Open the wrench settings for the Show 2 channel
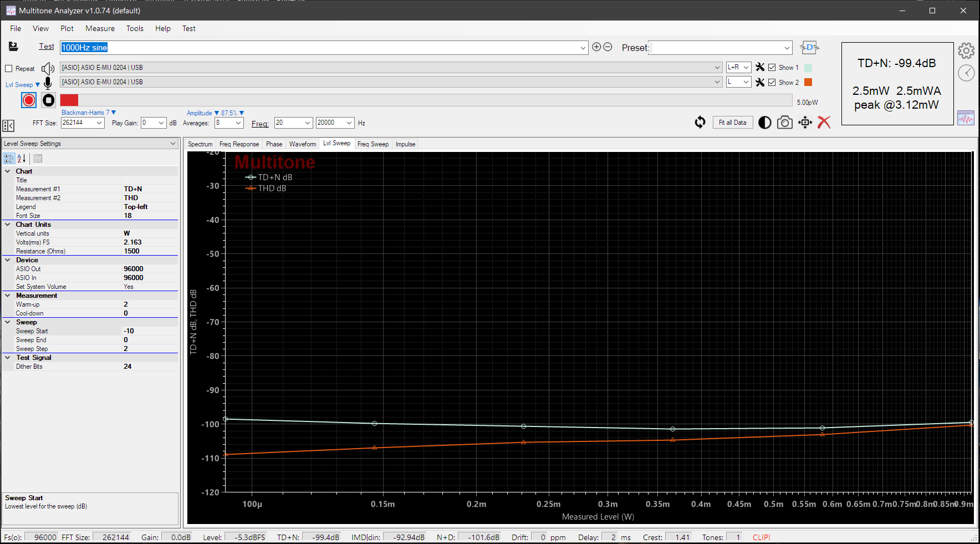This screenshot has width=980, height=544. pyautogui.click(x=760, y=82)
